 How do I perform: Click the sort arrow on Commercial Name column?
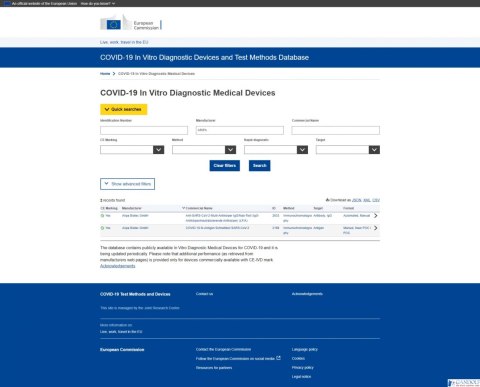tap(183, 208)
